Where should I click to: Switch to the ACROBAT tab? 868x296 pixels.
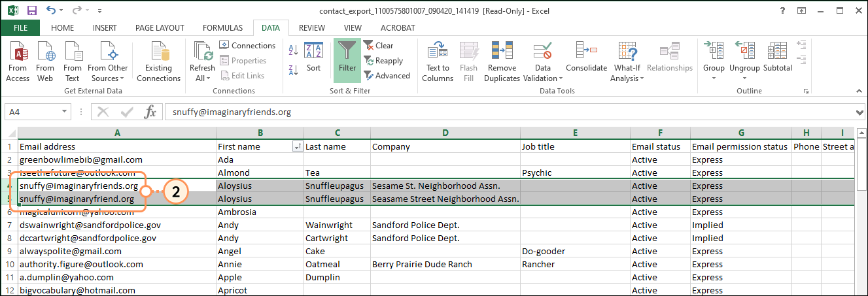pyautogui.click(x=398, y=27)
